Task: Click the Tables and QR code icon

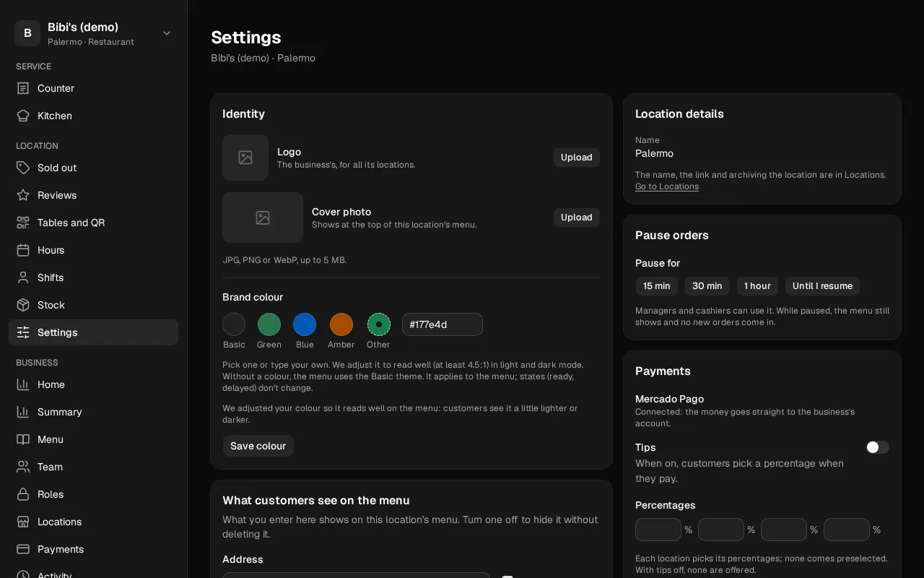Action: pos(23,223)
